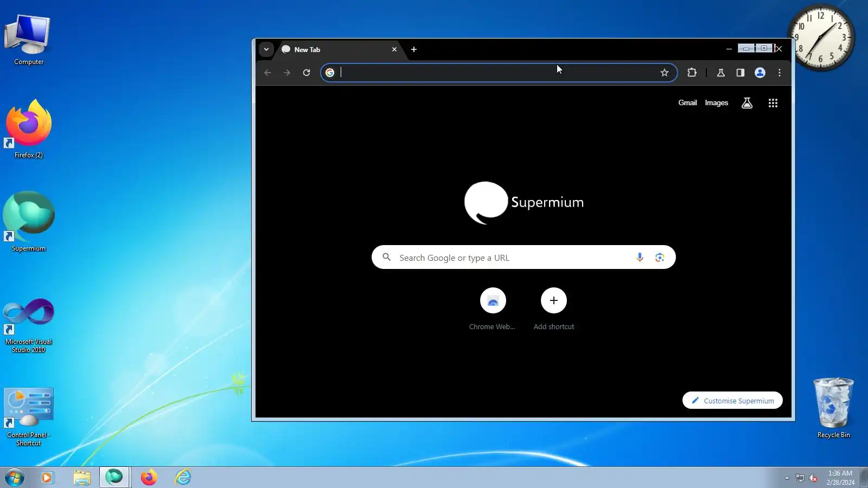This screenshot has width=868, height=488.
Task: Open the Images link
Action: click(x=717, y=103)
